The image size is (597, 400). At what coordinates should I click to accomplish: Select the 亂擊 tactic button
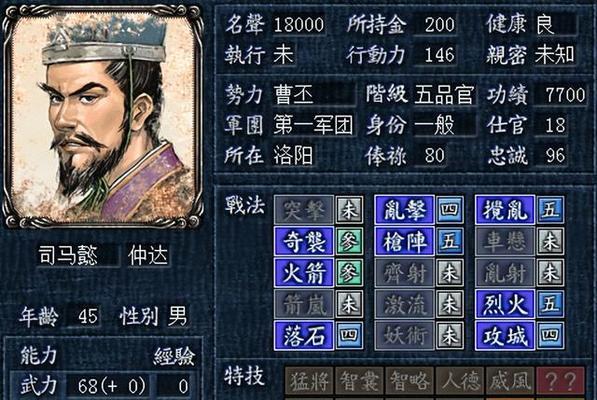[404, 210]
